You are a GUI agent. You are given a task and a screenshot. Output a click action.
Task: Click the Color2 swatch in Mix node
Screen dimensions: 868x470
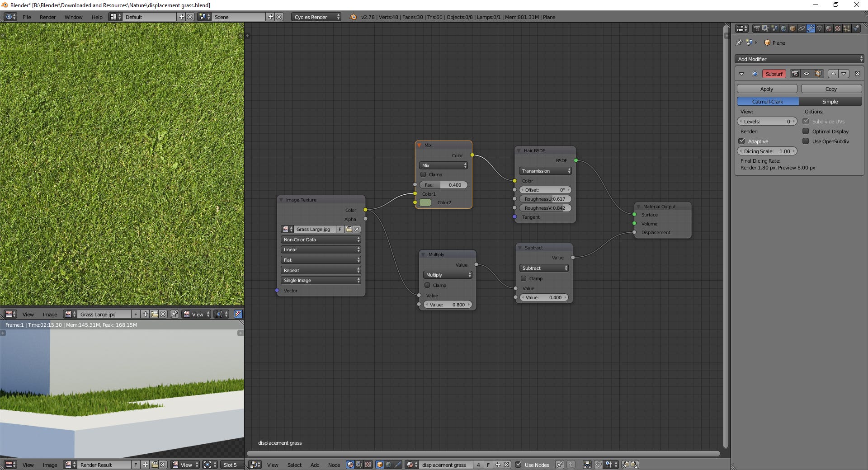(425, 202)
